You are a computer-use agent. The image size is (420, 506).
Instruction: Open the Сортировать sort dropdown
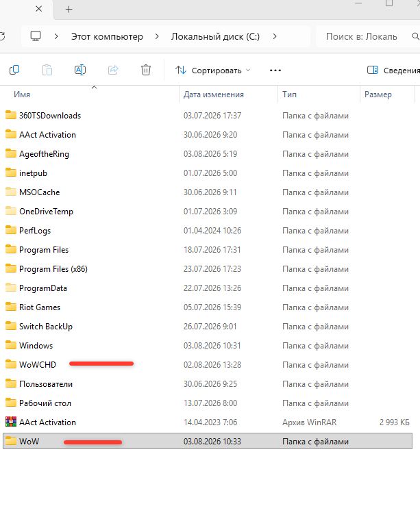pos(213,70)
